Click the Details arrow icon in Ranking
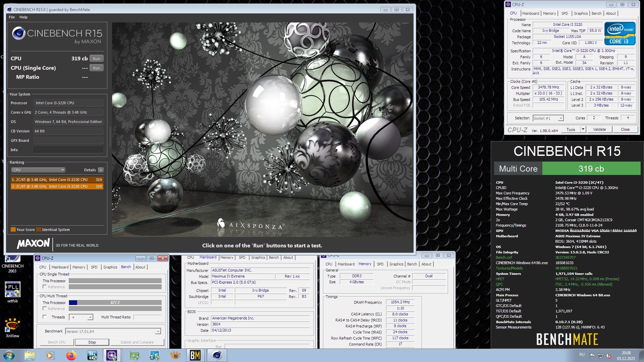This screenshot has width=644, height=362. coord(101,170)
